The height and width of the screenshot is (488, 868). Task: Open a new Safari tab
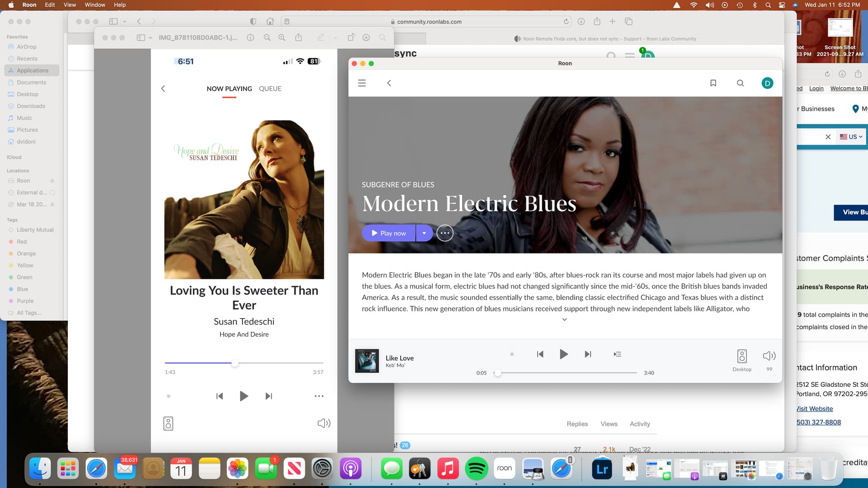(613, 21)
